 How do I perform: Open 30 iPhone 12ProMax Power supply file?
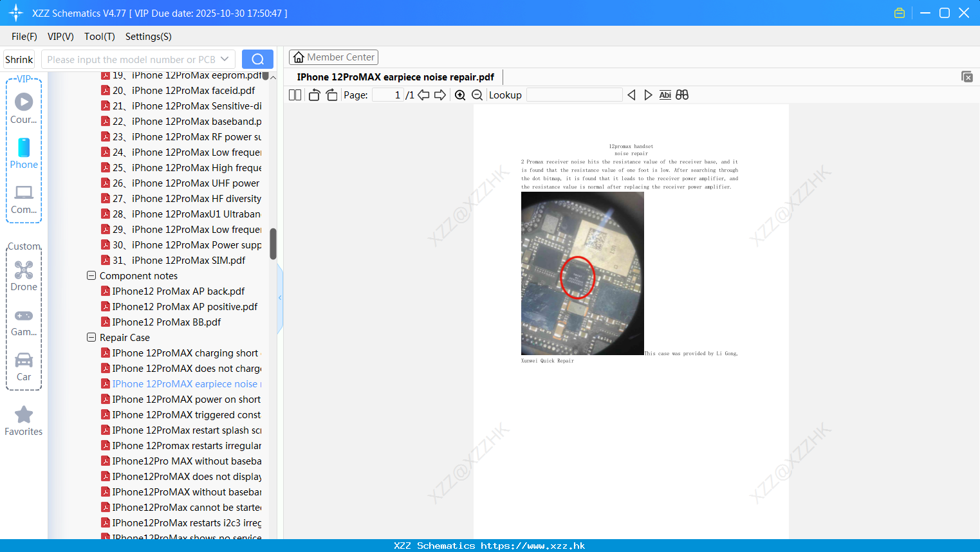point(181,244)
